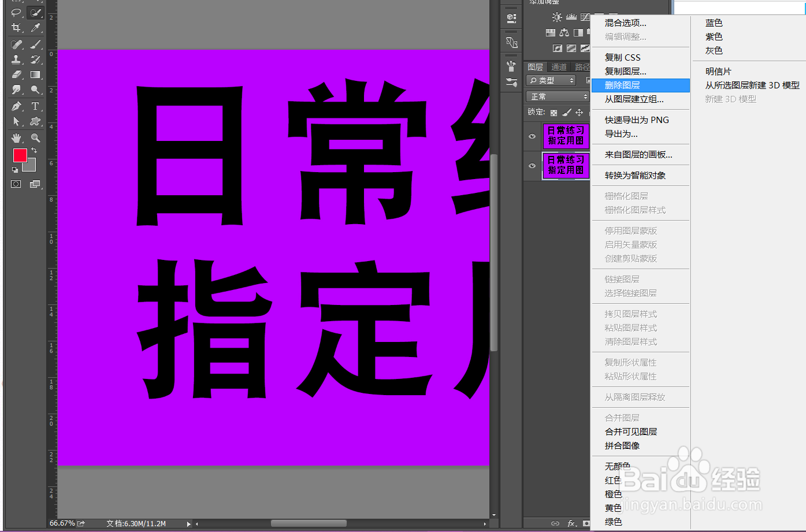Choose 删除图层 from context menu

tap(641, 85)
